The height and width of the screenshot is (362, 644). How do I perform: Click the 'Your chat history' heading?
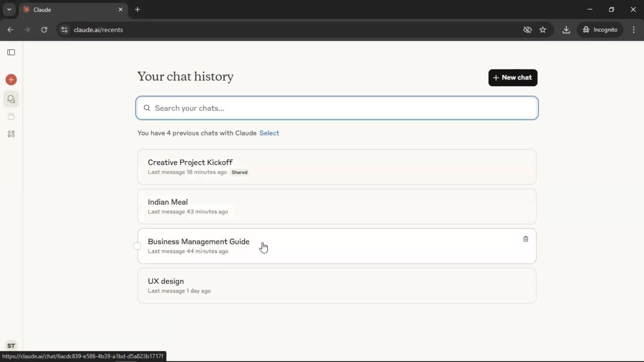[x=185, y=76]
